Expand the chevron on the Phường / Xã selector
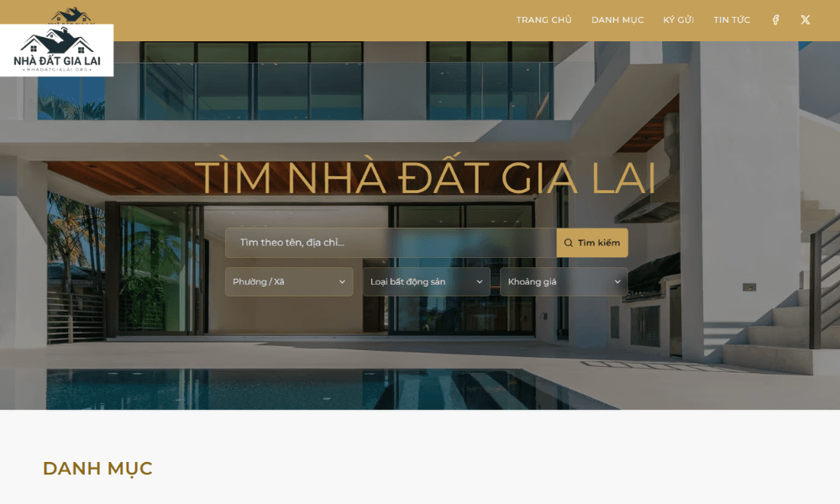The width and height of the screenshot is (840, 504). click(x=343, y=281)
